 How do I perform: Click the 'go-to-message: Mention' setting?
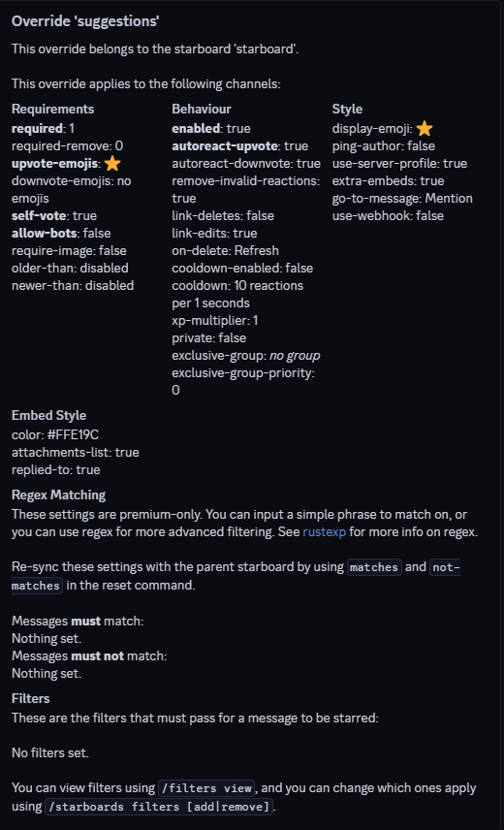[x=402, y=199]
